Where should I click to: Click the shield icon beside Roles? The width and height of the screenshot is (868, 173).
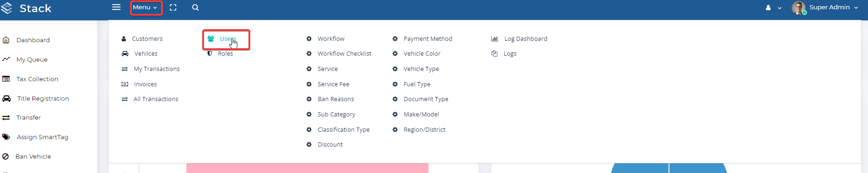(x=210, y=54)
